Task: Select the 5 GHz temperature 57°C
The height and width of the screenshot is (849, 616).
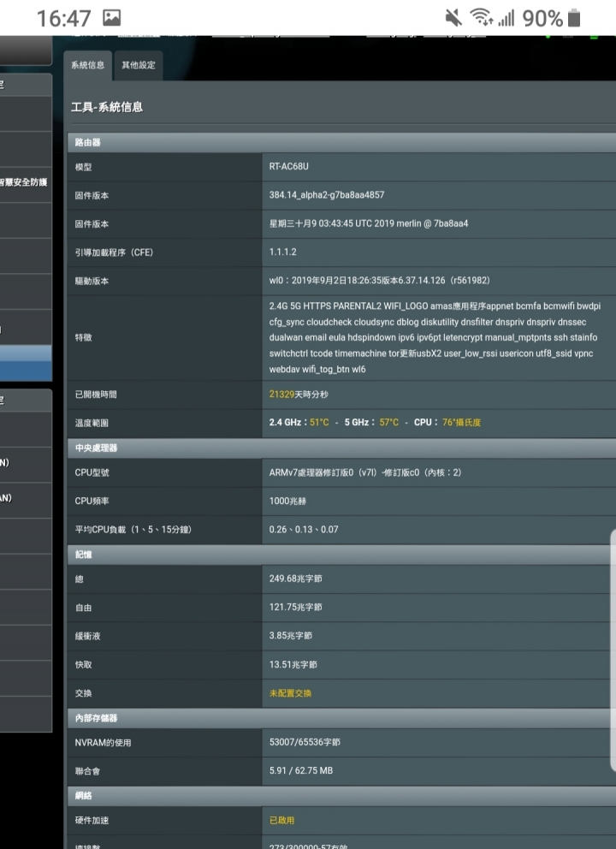Action: [388, 422]
